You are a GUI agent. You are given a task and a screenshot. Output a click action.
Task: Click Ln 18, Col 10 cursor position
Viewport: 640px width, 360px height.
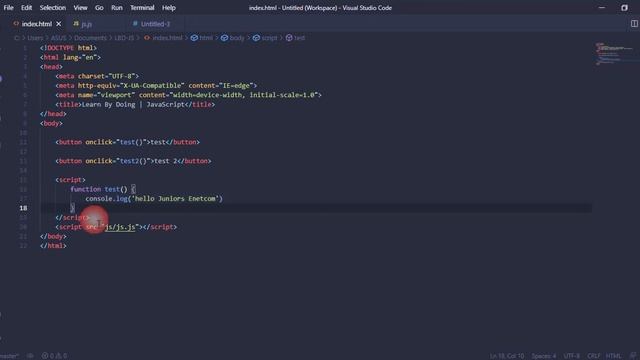pos(507,356)
